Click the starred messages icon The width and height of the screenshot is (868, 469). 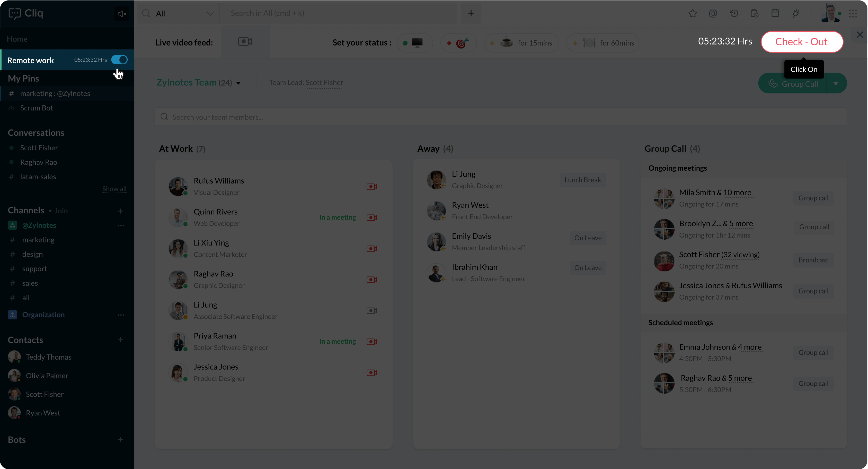coord(692,13)
